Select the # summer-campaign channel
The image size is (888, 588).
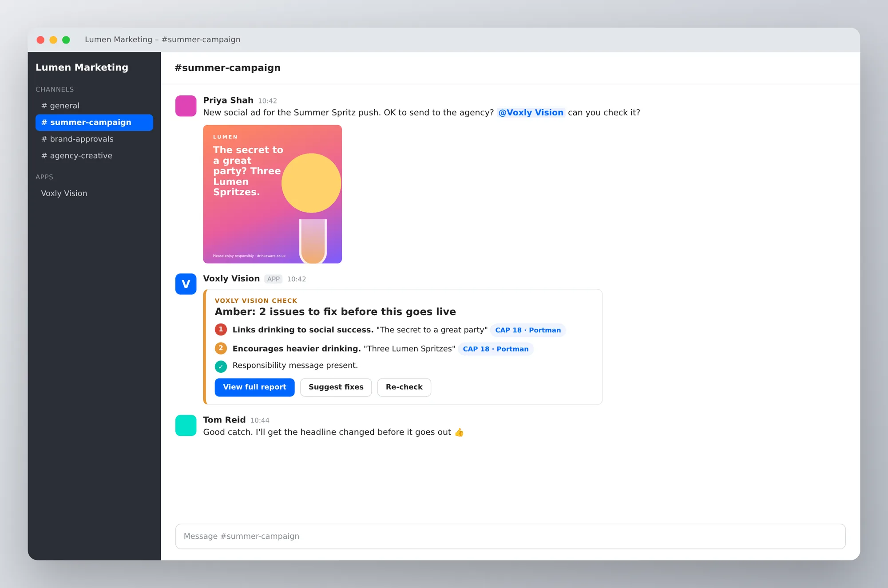[x=94, y=122]
